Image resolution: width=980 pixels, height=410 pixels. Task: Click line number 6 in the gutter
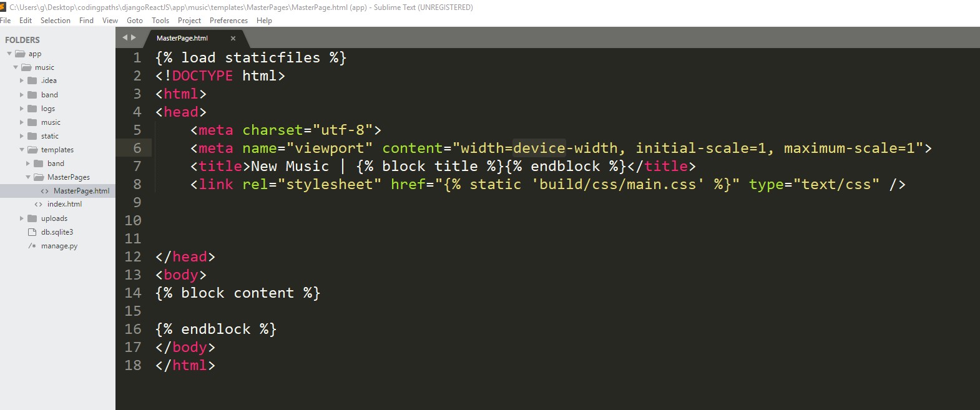click(x=137, y=148)
